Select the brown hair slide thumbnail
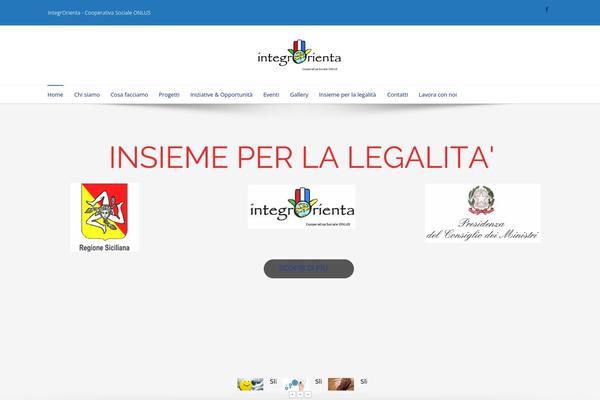The height and width of the screenshot is (400, 600). (341, 384)
